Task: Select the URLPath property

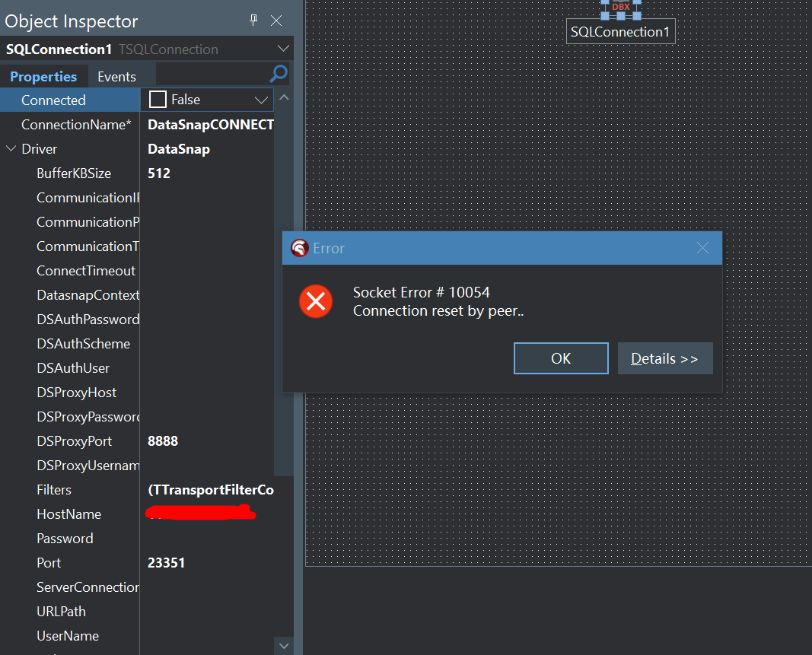Action: [61, 612]
